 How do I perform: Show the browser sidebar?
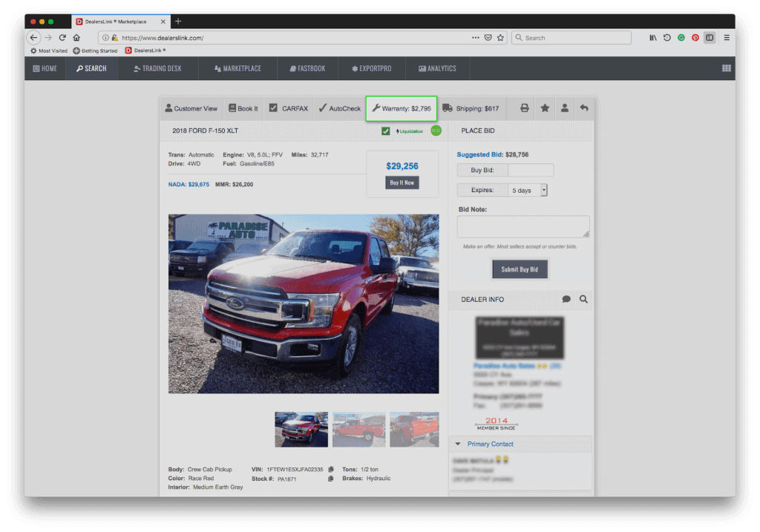pyautogui.click(x=710, y=37)
